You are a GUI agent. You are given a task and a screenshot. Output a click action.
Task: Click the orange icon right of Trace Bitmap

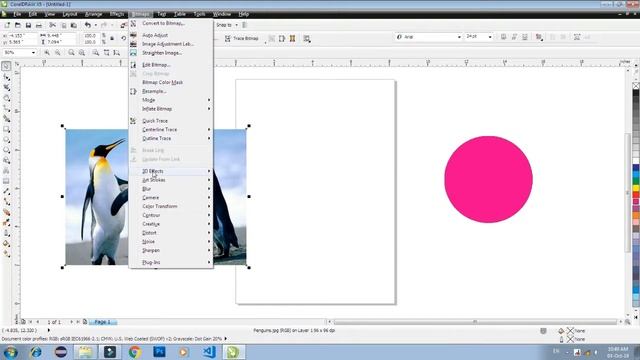[x=293, y=38]
